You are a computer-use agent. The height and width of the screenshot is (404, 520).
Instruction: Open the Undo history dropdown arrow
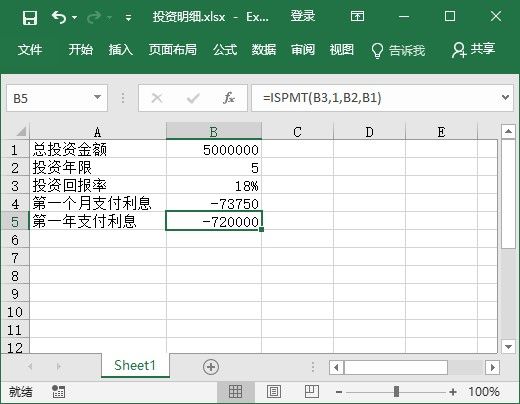point(75,17)
